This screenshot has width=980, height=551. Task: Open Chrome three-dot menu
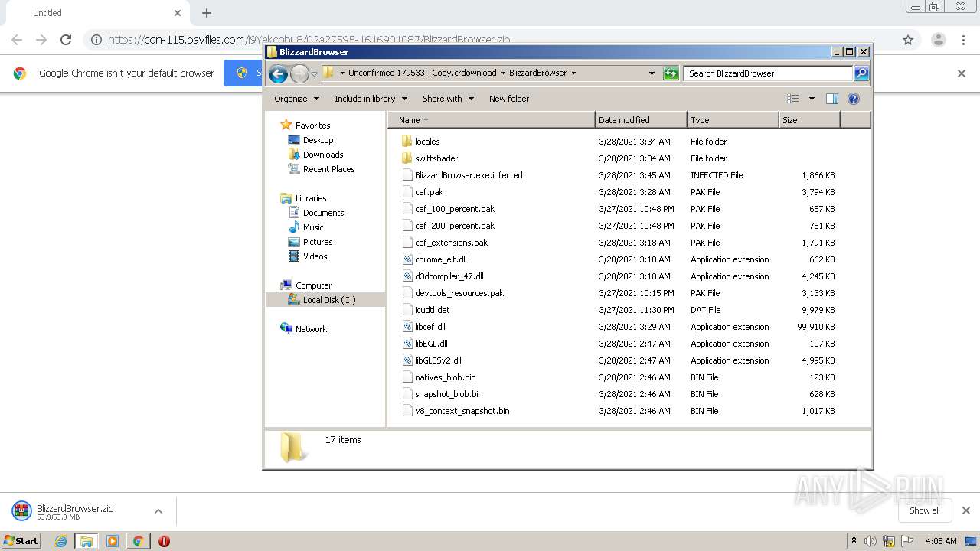pos(964,40)
